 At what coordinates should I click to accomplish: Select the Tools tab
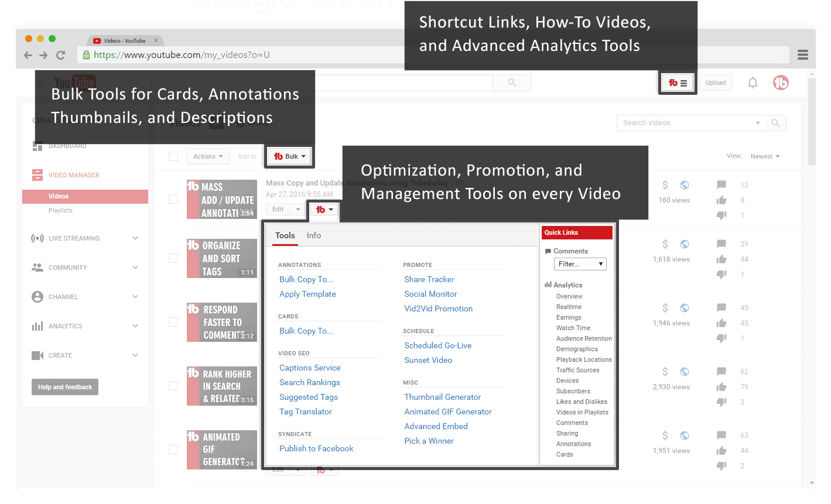[x=285, y=235]
